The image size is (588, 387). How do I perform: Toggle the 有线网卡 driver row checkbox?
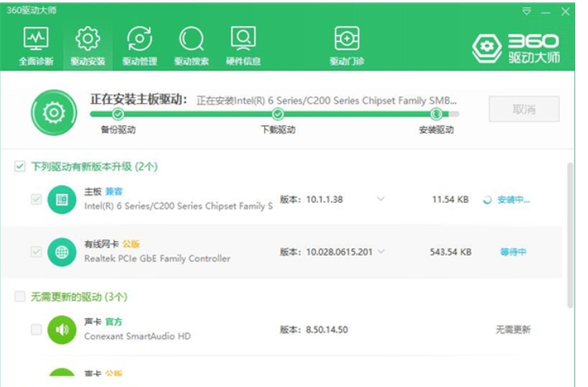36,252
